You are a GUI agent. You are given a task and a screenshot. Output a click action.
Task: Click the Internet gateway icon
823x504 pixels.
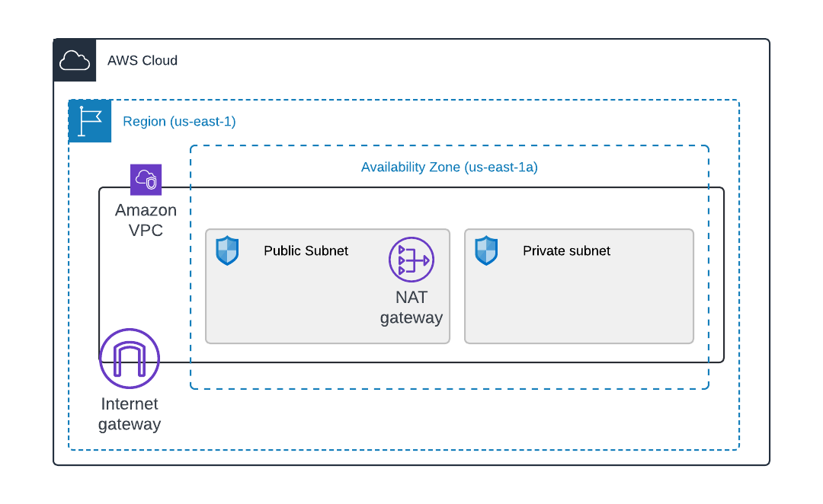click(129, 358)
